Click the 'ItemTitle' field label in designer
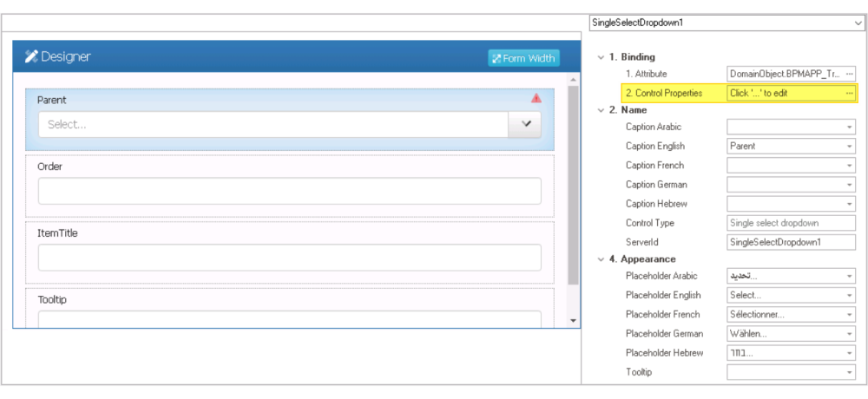 [57, 233]
